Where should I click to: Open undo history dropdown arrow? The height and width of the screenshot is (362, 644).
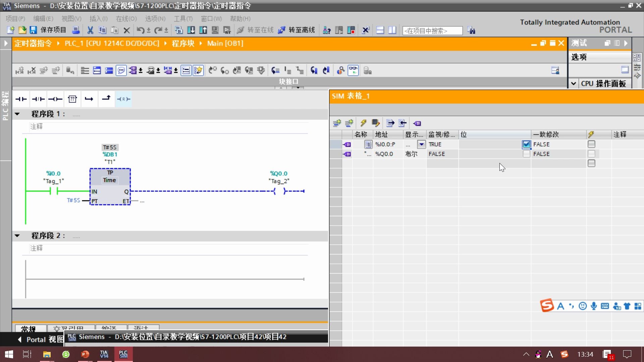click(x=149, y=31)
